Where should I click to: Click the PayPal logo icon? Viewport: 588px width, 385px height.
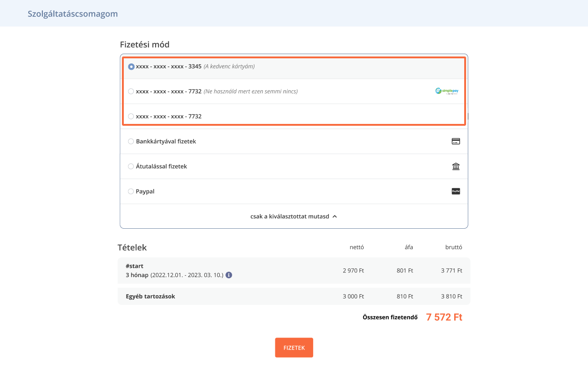[x=456, y=191]
